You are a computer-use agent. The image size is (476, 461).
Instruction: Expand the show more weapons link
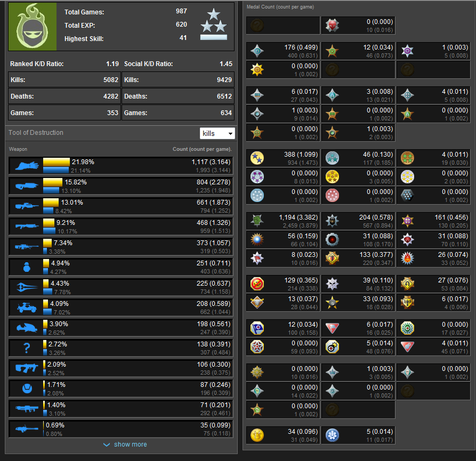(x=125, y=444)
